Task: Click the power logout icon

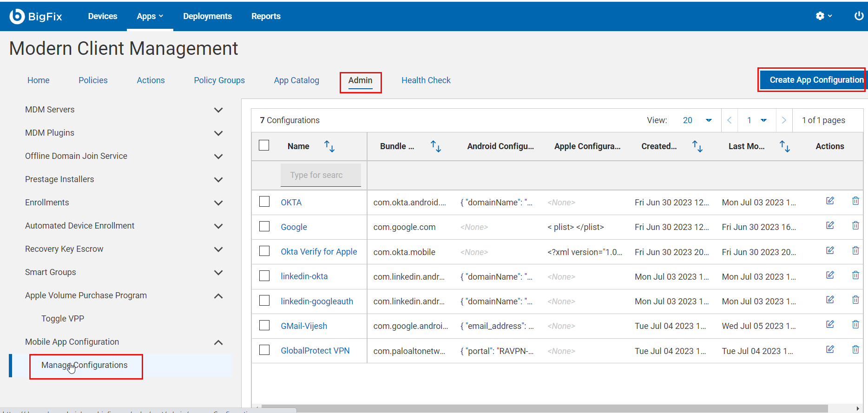Action: 859,16
